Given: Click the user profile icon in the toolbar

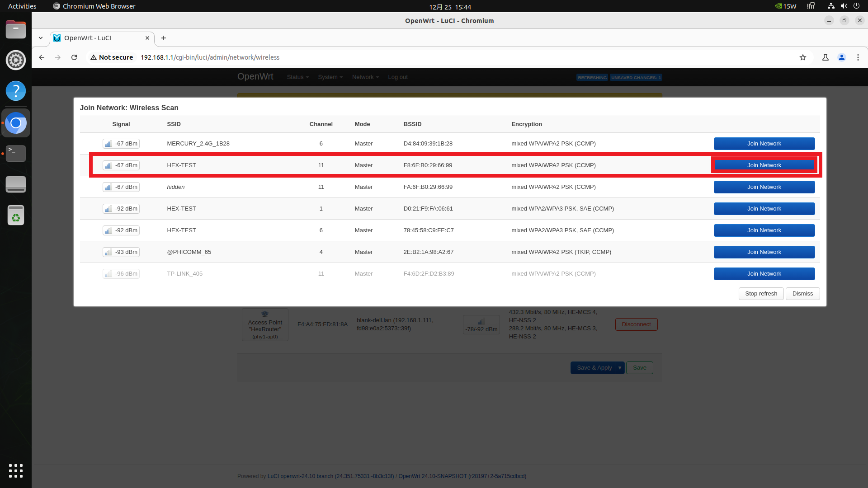Looking at the screenshot, I should point(841,57).
